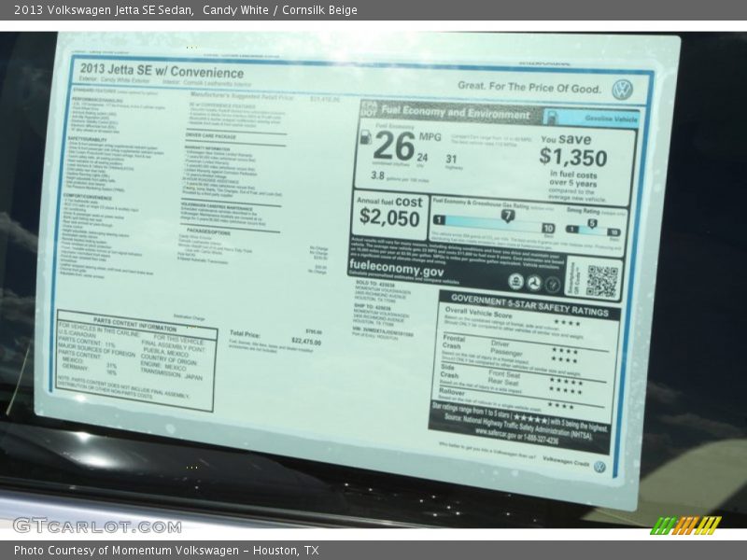Click 'Great. For The Price Of Good.' slogan
747x560 pixels.
pos(529,87)
